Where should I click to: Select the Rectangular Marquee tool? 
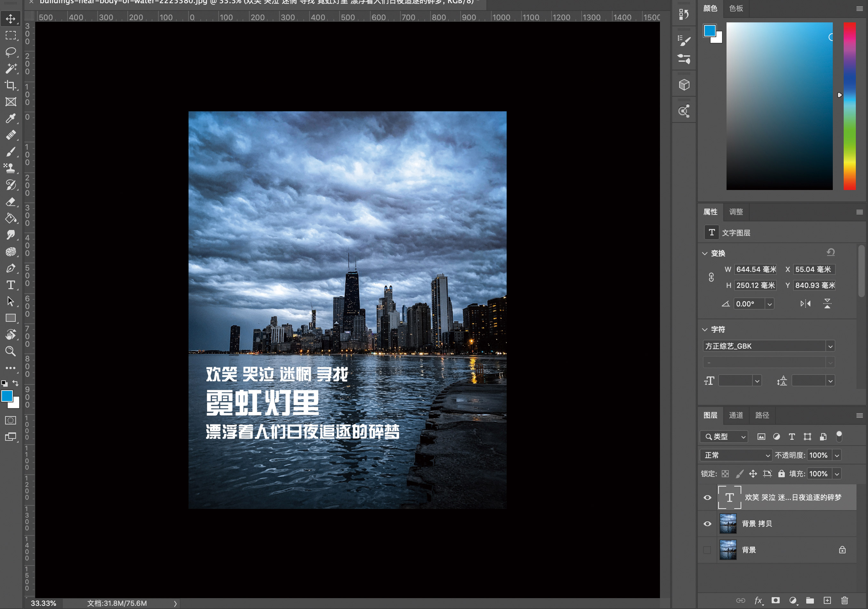click(11, 35)
